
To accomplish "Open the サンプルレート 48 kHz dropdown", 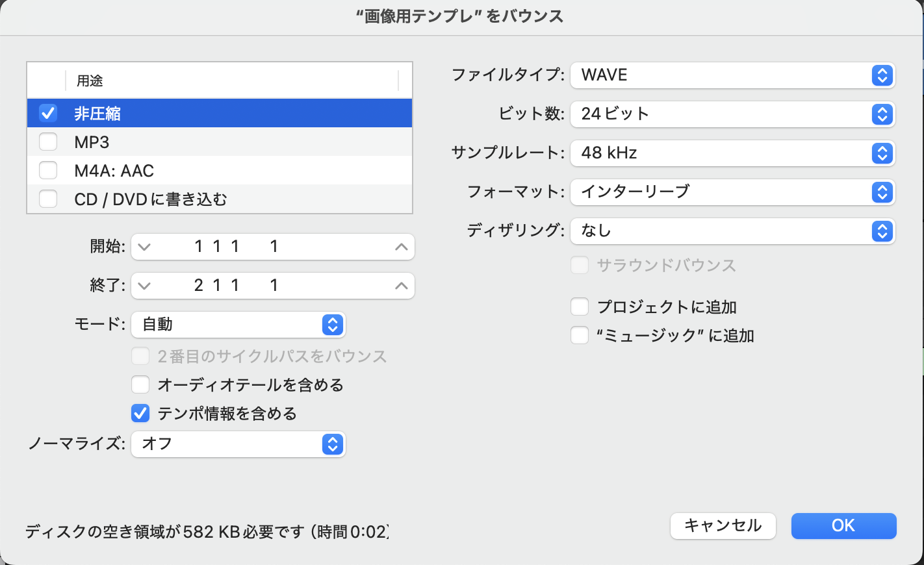I will (732, 153).
